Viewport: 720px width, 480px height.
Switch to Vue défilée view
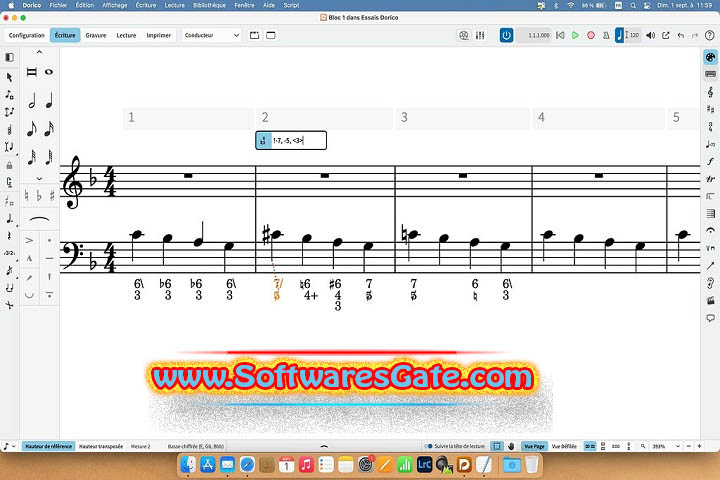coord(564,446)
